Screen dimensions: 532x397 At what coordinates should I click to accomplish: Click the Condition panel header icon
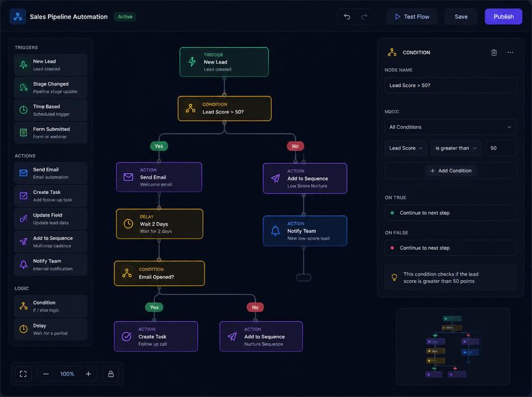pos(392,52)
